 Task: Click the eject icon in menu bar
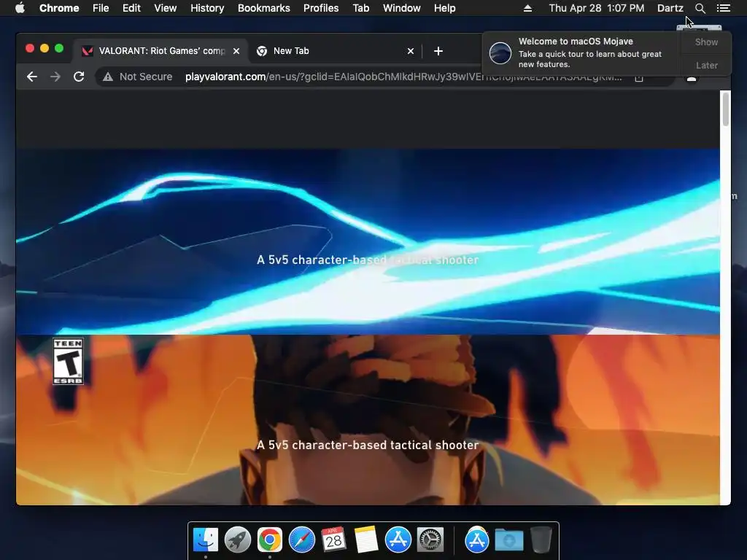click(x=527, y=8)
